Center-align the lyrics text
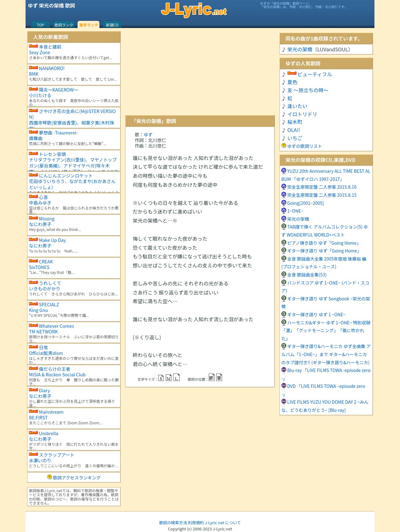The height and width of the screenshot is (532, 400). coord(219,377)
